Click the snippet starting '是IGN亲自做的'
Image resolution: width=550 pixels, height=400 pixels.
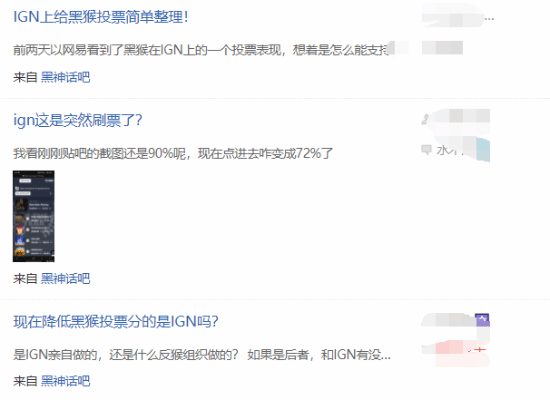point(202,355)
